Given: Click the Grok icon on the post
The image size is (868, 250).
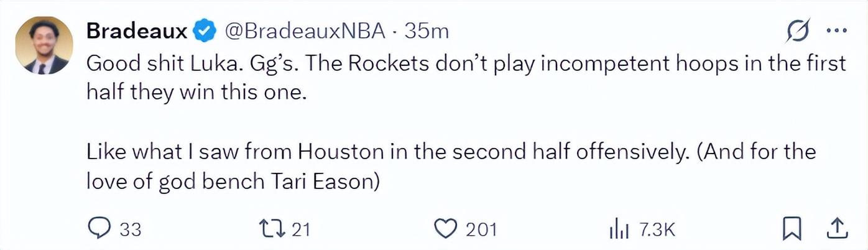Looking at the screenshot, I should click(x=798, y=31).
